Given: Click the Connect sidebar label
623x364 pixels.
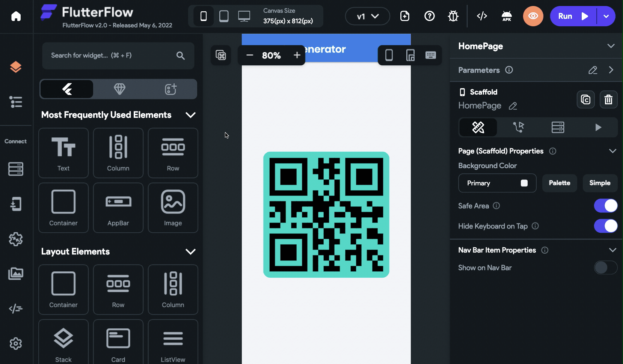Looking at the screenshot, I should [x=16, y=141].
